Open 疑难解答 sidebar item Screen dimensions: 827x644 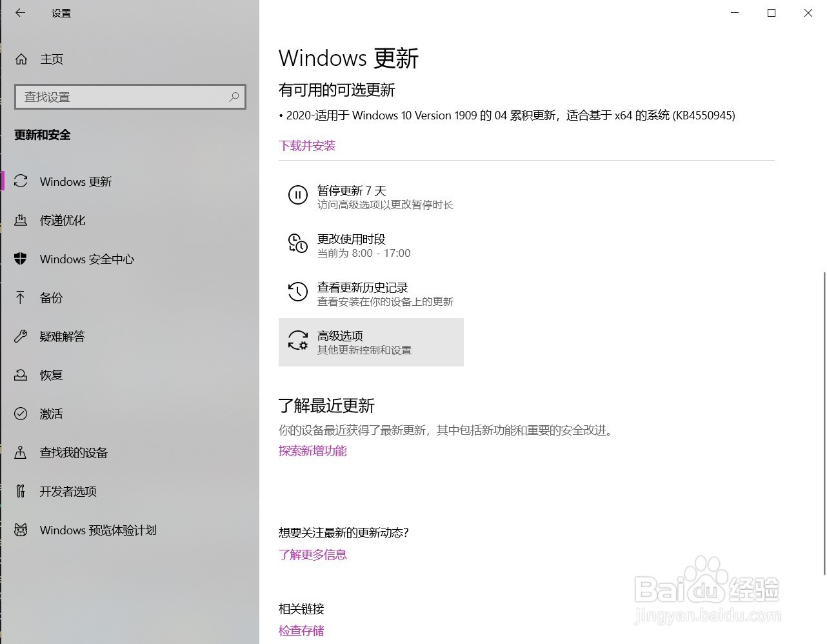pos(130,336)
